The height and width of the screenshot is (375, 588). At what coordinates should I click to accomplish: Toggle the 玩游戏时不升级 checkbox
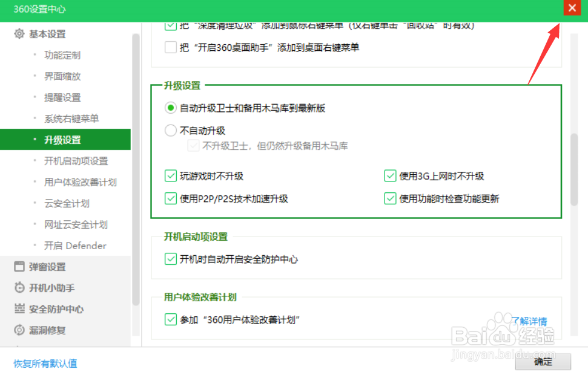171,175
